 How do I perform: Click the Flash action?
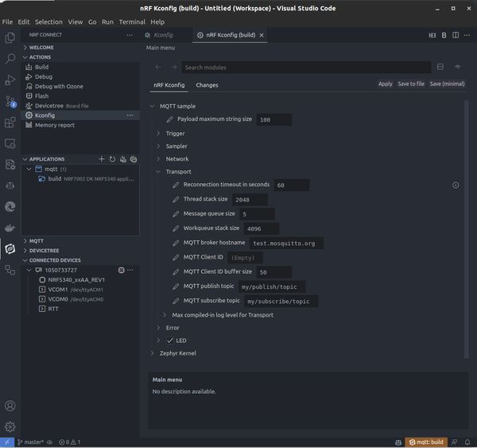(41, 96)
